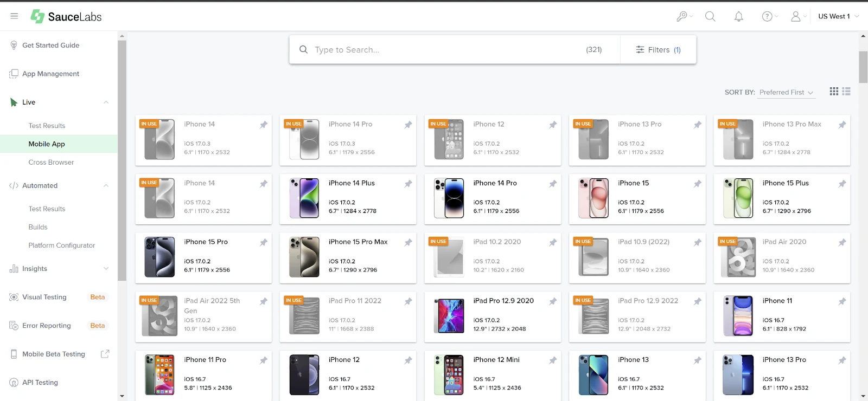Collapse the Live section
The height and width of the screenshot is (401, 868).
click(x=106, y=102)
